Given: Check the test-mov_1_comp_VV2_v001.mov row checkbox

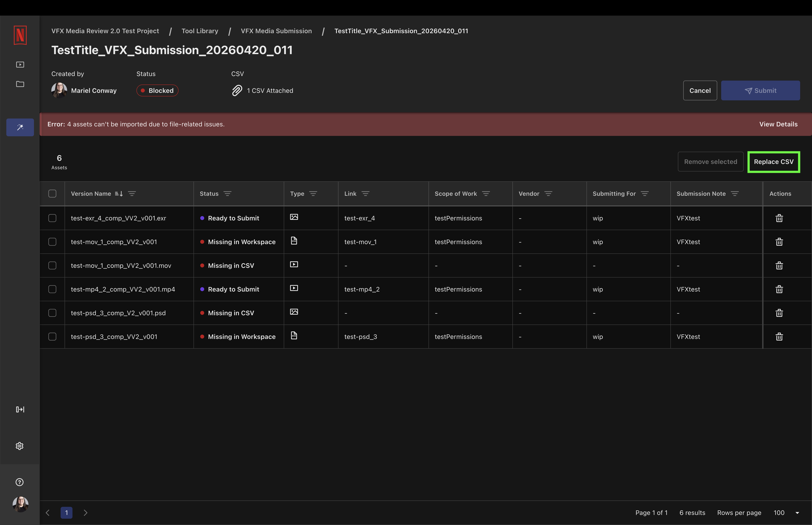Looking at the screenshot, I should (52, 266).
